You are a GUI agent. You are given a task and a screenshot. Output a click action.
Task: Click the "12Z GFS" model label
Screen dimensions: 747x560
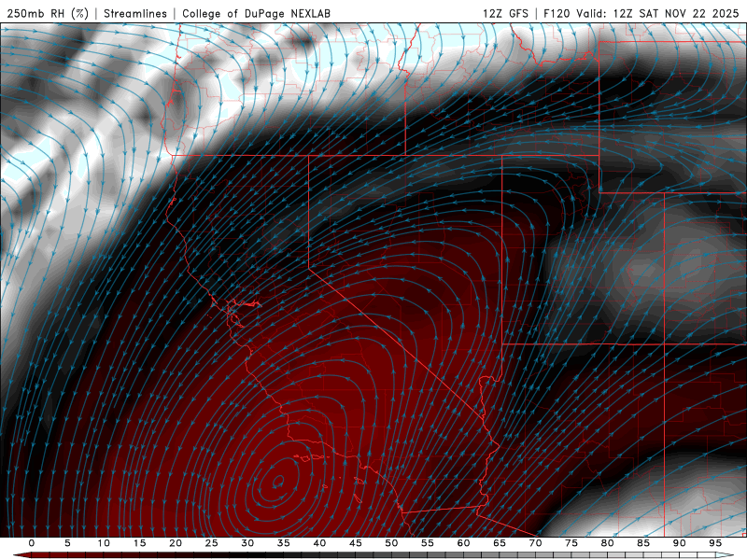[505, 13]
